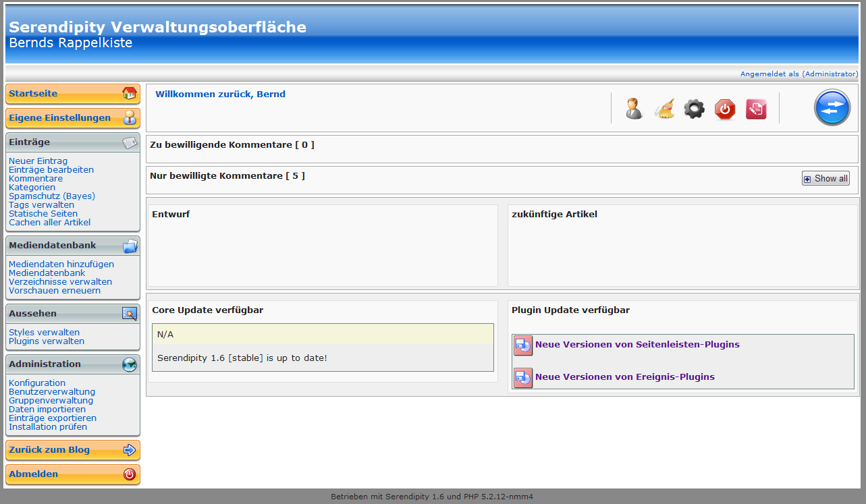The image size is (866, 504).
Task: Click the Angemeldet als (Administrator) link
Action: tap(799, 74)
